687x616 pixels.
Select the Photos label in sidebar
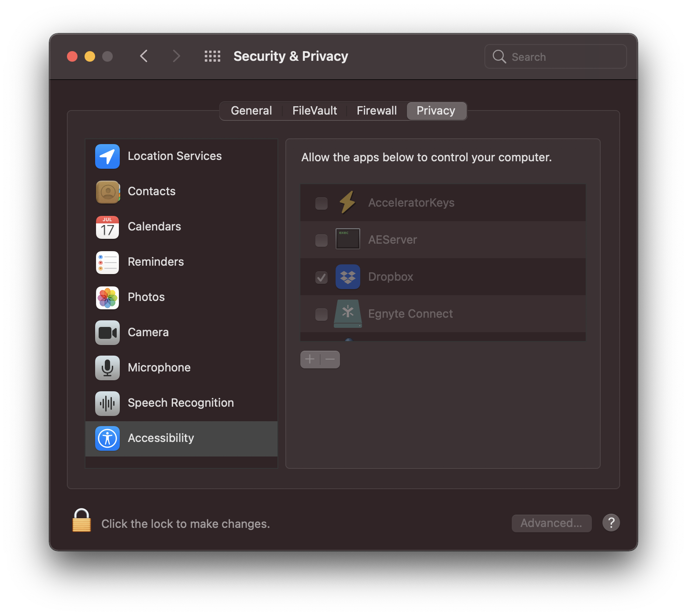(146, 297)
